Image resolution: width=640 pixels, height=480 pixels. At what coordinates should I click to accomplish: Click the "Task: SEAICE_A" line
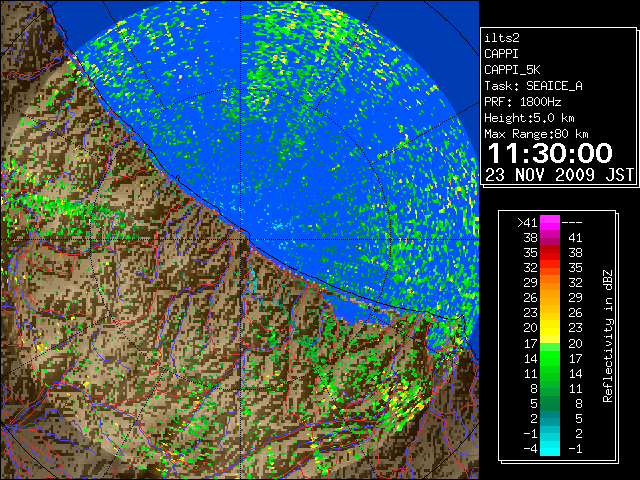533,86
